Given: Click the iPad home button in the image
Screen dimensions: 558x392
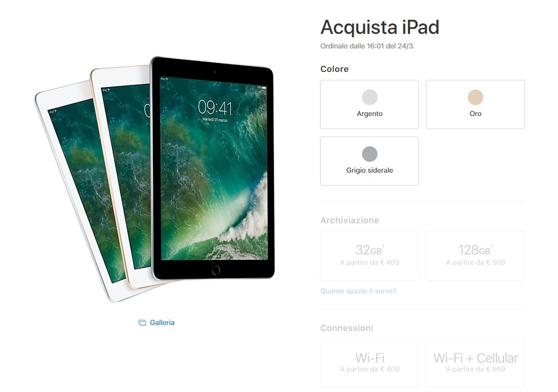Looking at the screenshot, I should point(215,270).
